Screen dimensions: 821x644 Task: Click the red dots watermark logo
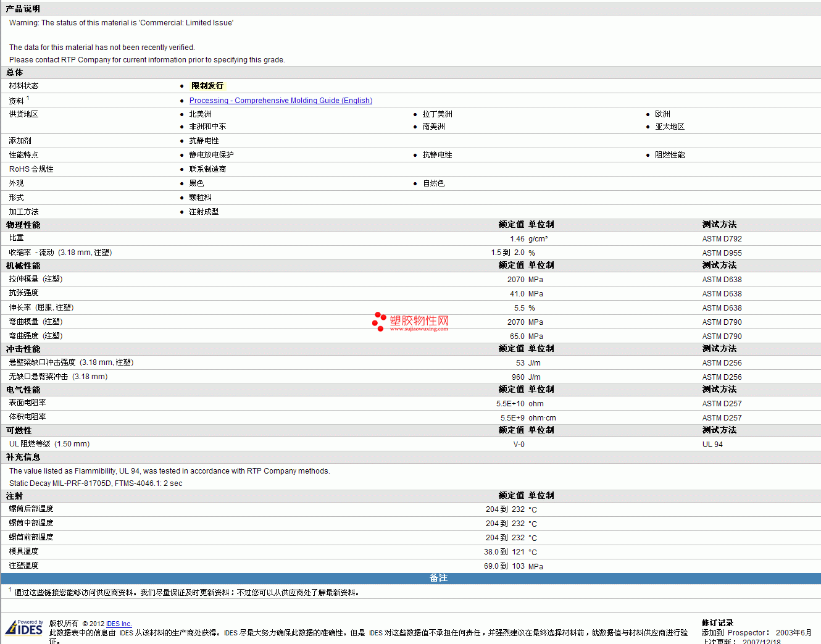(x=379, y=321)
